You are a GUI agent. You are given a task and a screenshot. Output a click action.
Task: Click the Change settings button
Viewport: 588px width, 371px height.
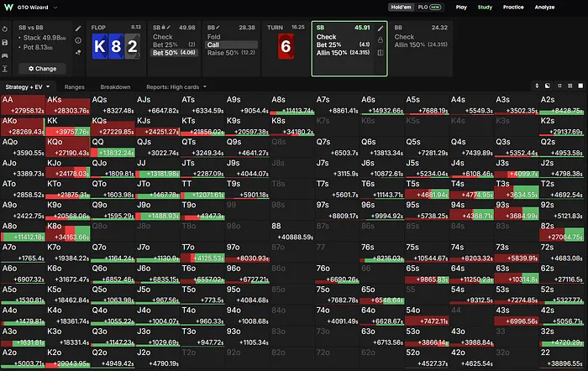click(42, 69)
